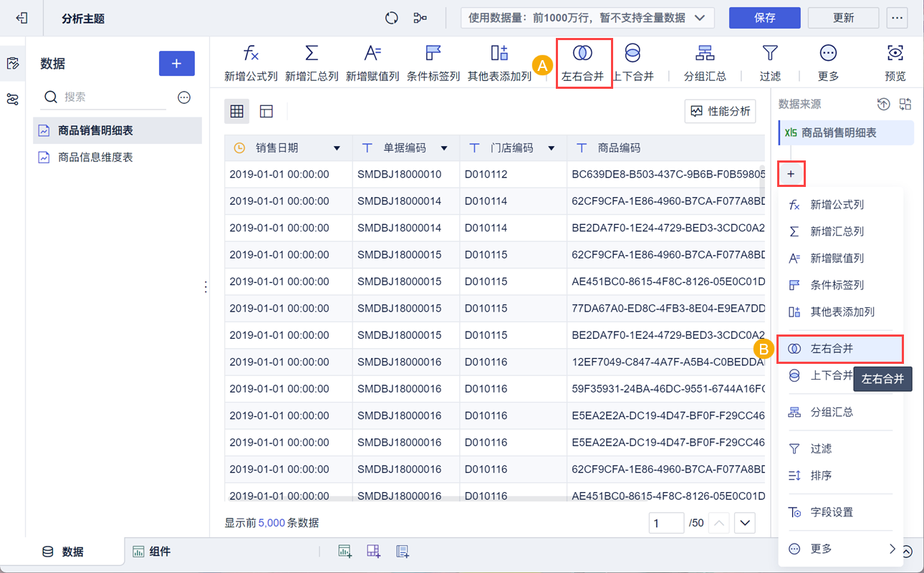
Task: Click 左右合并 in the top toolbar
Action: pyautogui.click(x=583, y=63)
